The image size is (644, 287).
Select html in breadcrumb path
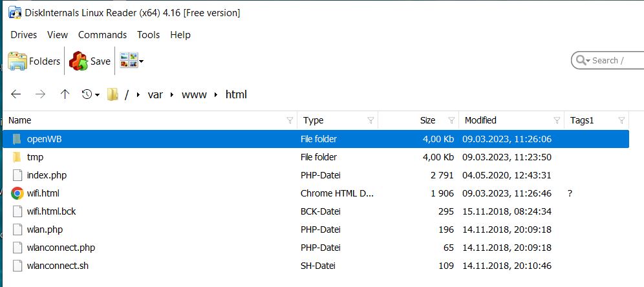(x=236, y=94)
